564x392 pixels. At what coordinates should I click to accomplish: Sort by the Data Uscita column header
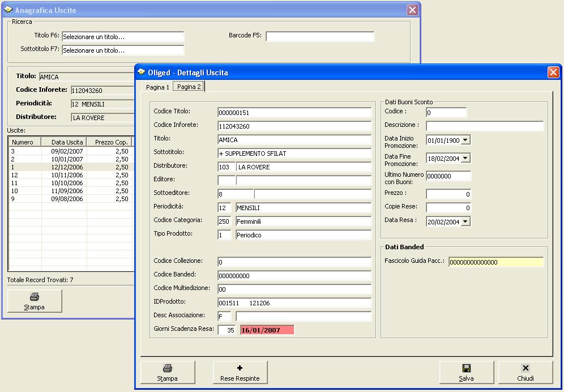pyautogui.click(x=64, y=142)
